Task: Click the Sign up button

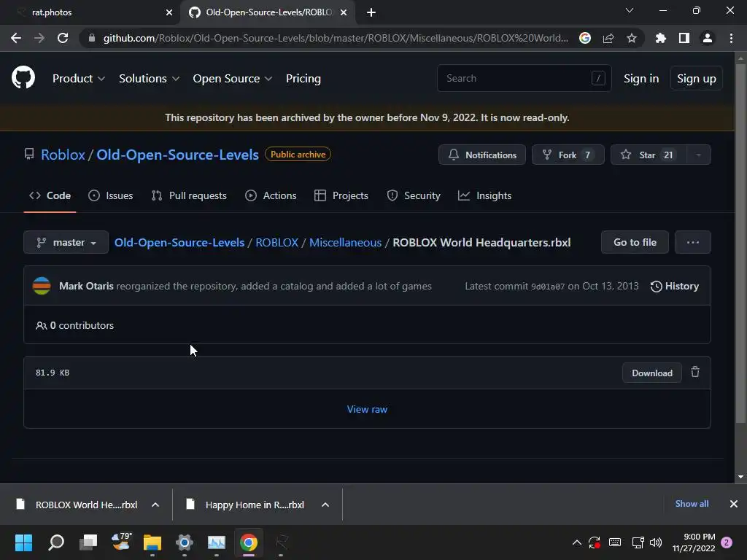Action: coord(696,79)
